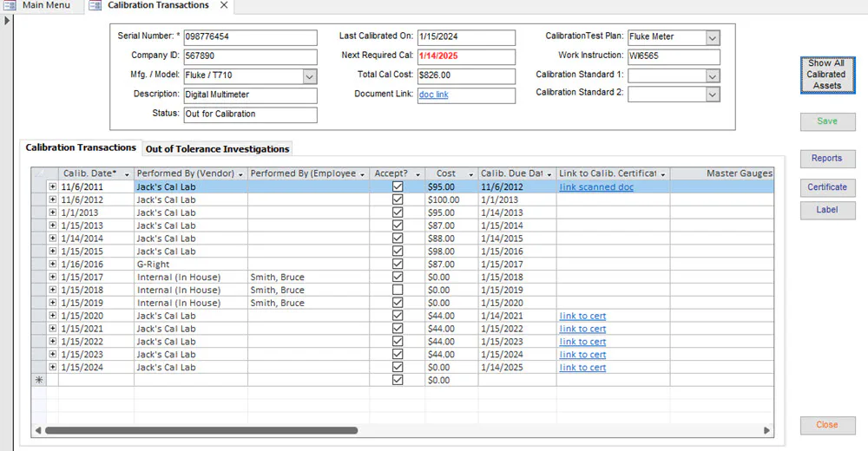The image size is (868, 451).
Task: Toggle Accept checkbox for 1/16/2016 row
Action: [x=398, y=264]
